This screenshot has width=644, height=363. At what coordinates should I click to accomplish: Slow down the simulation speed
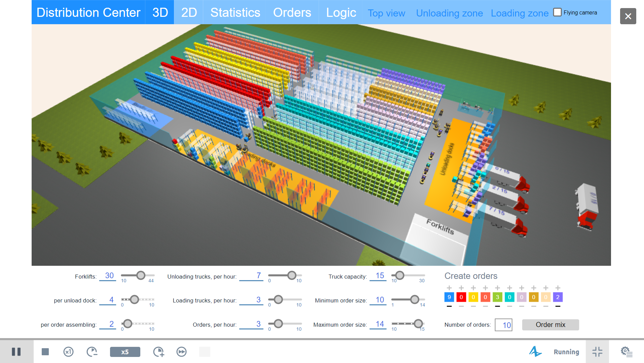tap(92, 352)
